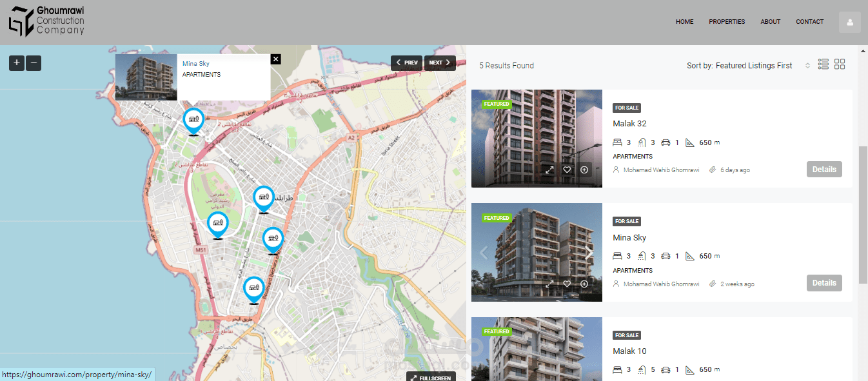Open the map in fullscreen mode
Image resolution: width=868 pixels, height=381 pixels.
pyautogui.click(x=431, y=377)
